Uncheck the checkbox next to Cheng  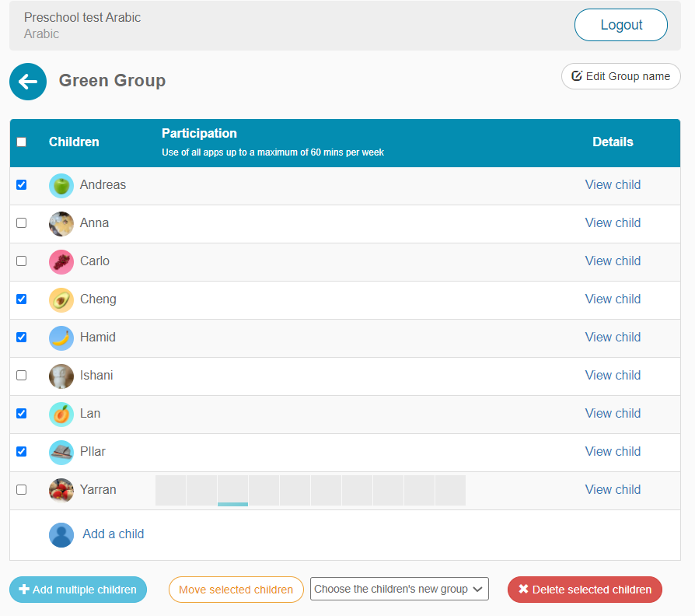pos(22,299)
